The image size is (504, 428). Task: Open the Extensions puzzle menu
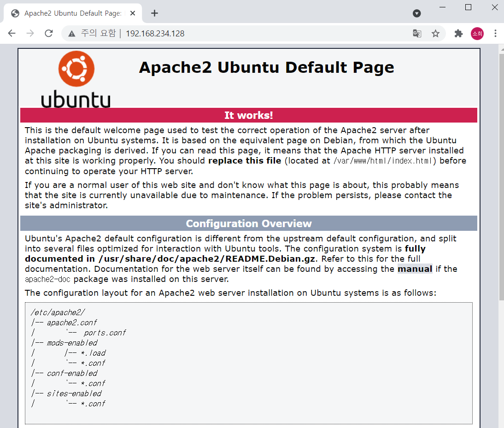click(458, 34)
